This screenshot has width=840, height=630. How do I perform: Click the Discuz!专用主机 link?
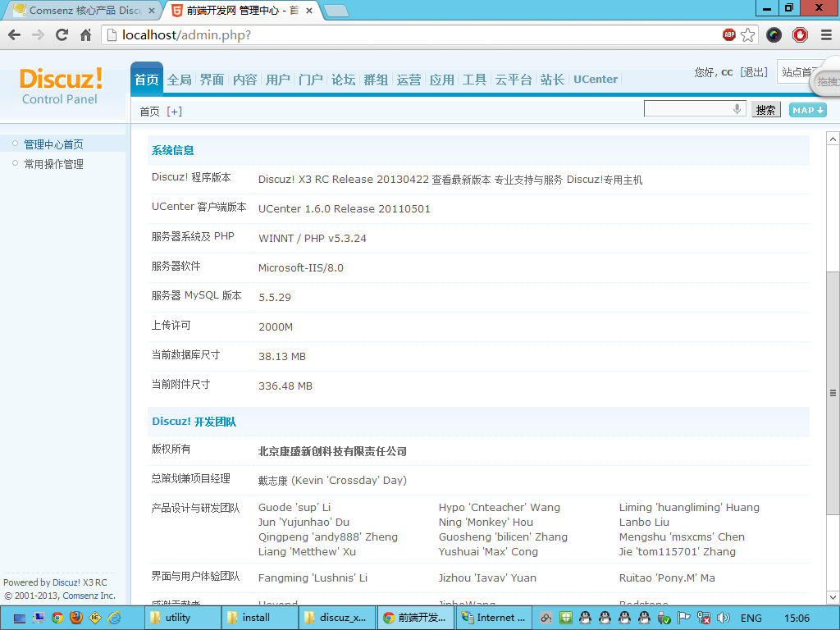tap(605, 180)
